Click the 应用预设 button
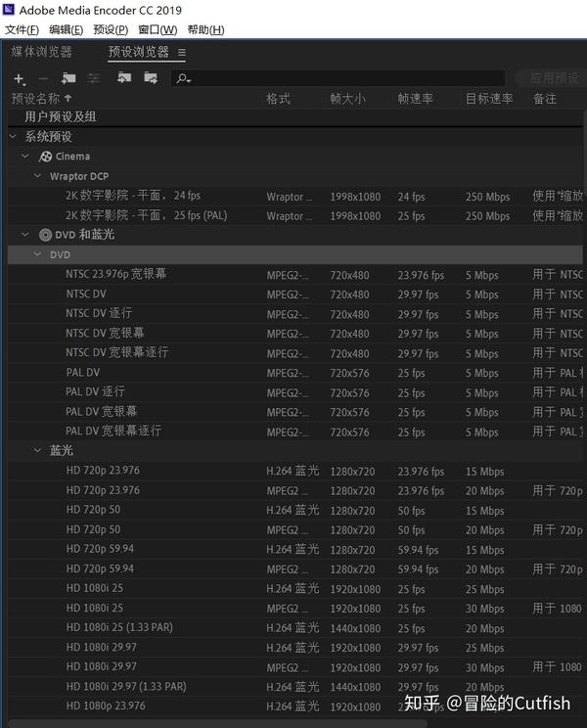587x728 pixels. (x=550, y=78)
